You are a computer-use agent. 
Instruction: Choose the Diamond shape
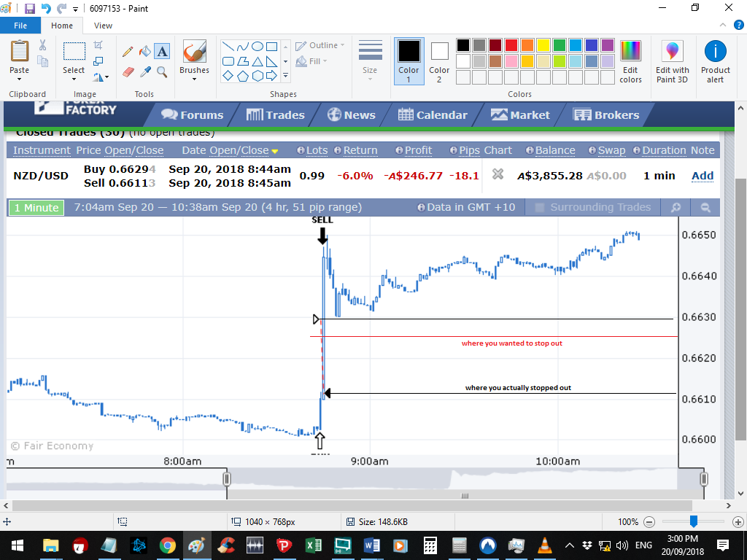coord(228,76)
